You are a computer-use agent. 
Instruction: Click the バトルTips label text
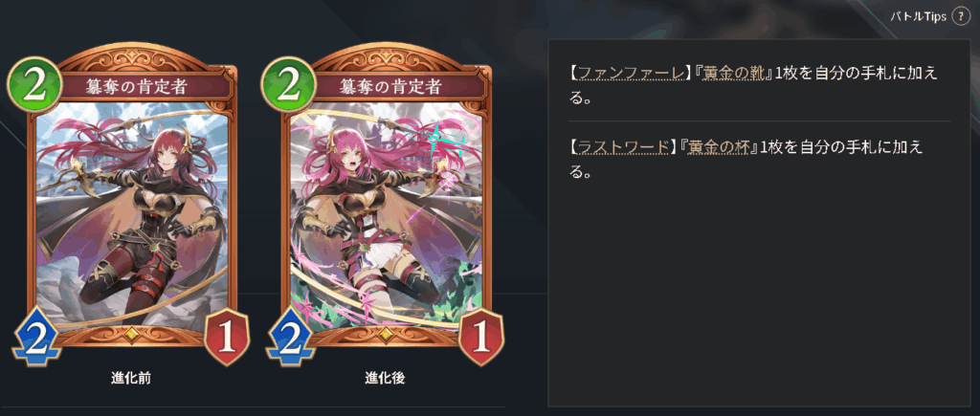tap(918, 17)
